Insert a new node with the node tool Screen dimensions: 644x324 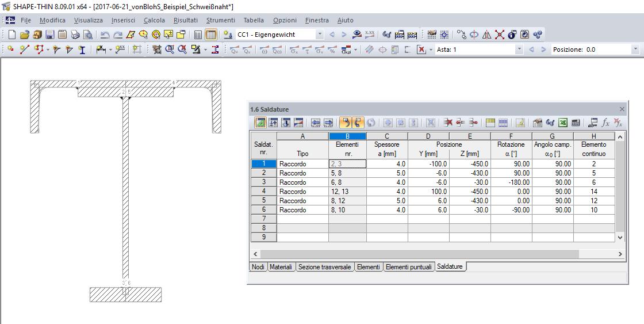(x=11, y=49)
